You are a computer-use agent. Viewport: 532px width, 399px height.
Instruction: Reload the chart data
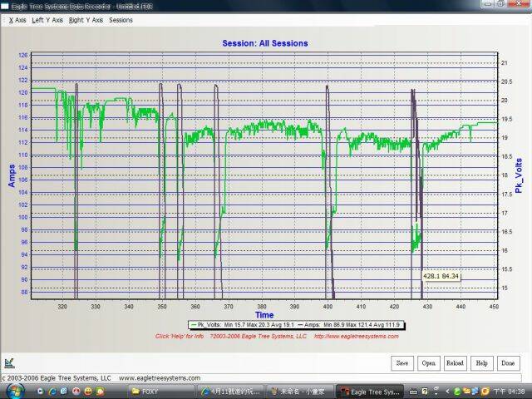pos(455,363)
